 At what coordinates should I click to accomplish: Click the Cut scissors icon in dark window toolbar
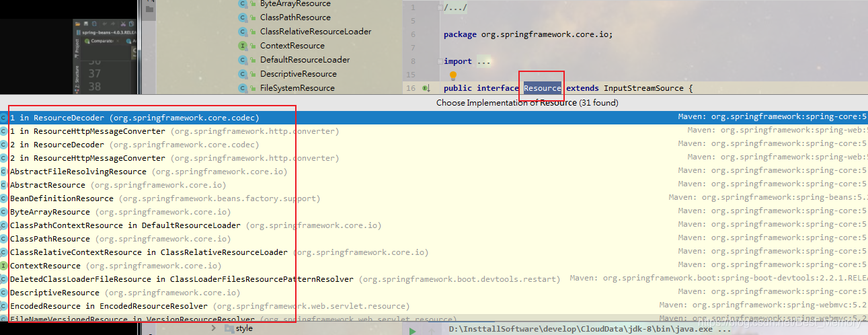[123, 24]
